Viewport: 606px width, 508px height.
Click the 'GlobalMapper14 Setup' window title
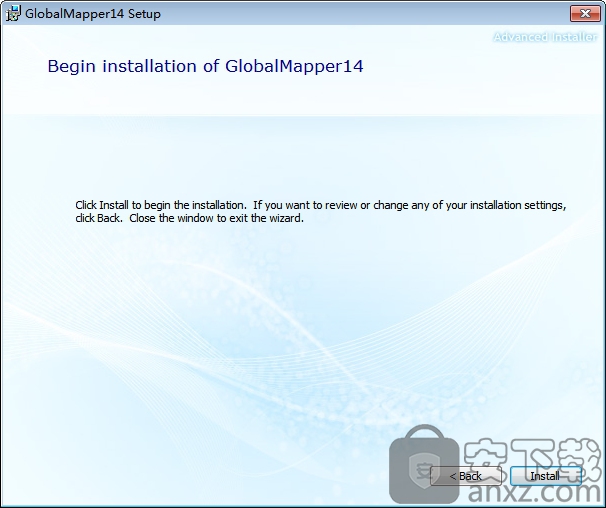coord(93,14)
